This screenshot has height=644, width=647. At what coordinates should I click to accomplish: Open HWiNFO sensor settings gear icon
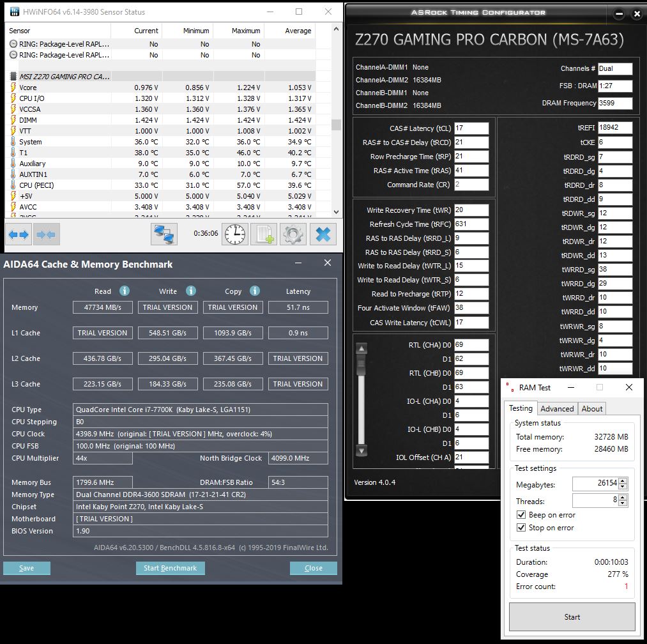(293, 234)
